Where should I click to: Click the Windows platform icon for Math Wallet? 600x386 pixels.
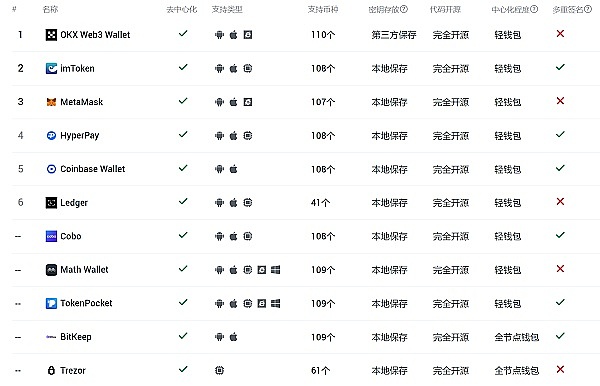(x=276, y=270)
